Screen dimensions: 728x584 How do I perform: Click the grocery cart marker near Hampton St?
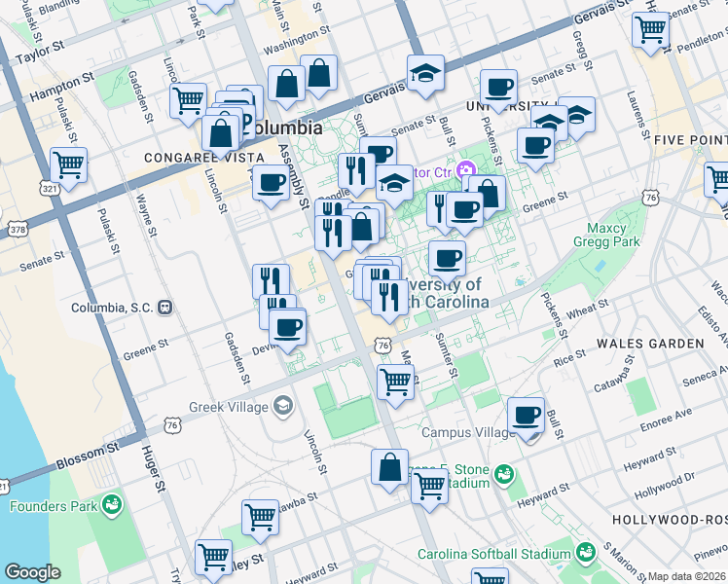click(x=188, y=100)
